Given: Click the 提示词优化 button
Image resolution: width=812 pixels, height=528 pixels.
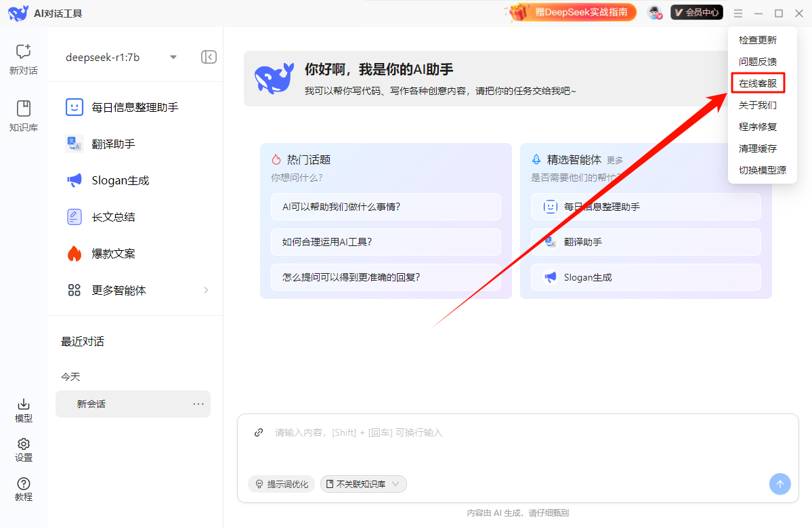Looking at the screenshot, I should (x=281, y=484).
